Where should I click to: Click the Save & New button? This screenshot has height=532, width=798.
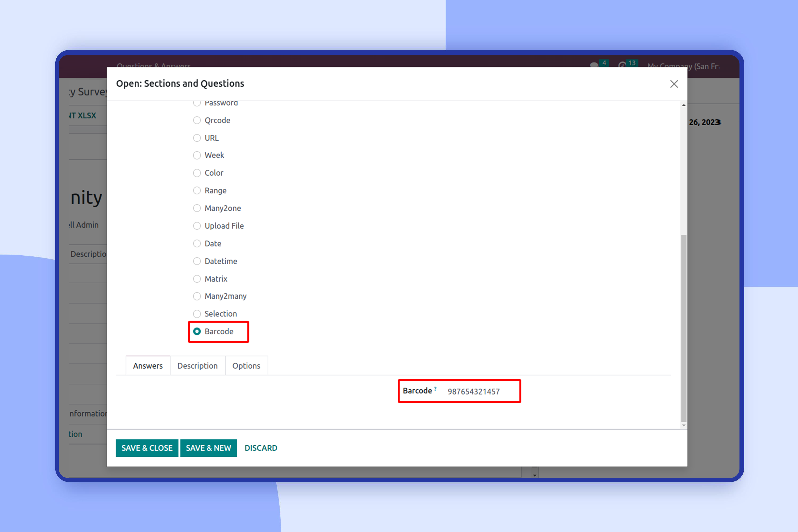click(208, 448)
